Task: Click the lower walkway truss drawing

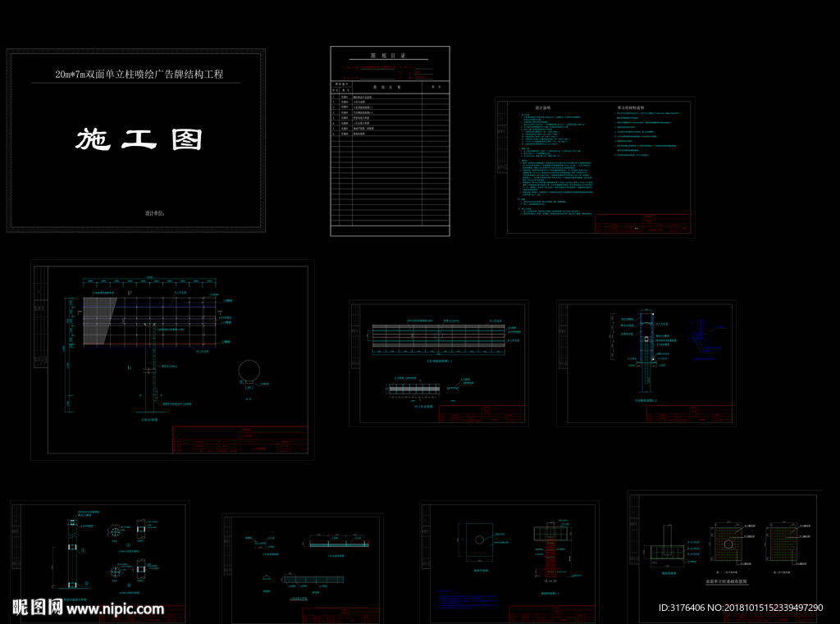Action: coord(313,580)
